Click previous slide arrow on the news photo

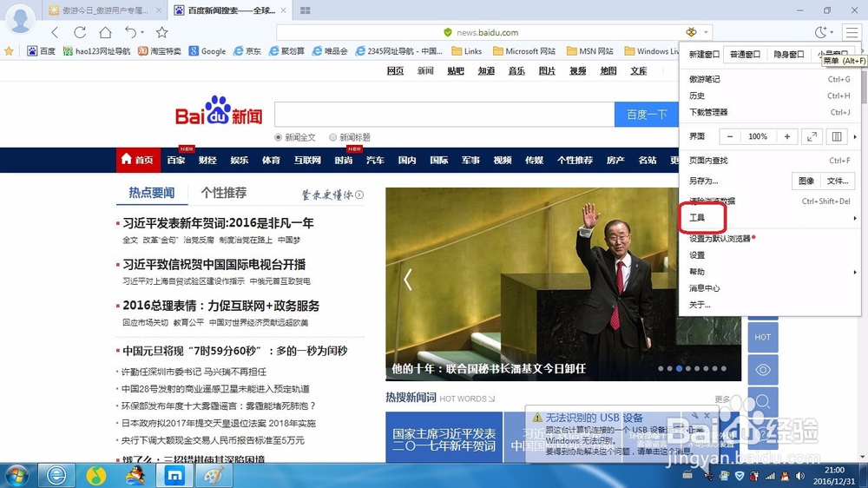408,280
